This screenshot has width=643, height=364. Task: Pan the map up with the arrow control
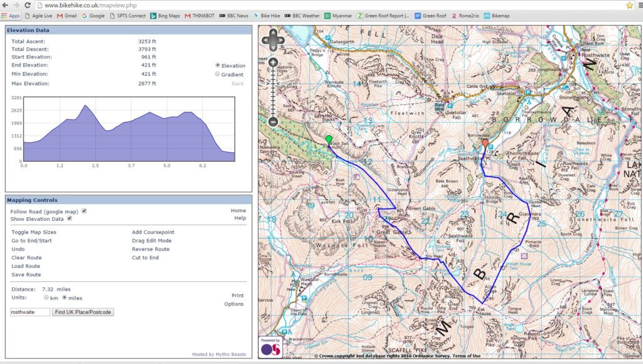tap(273, 35)
